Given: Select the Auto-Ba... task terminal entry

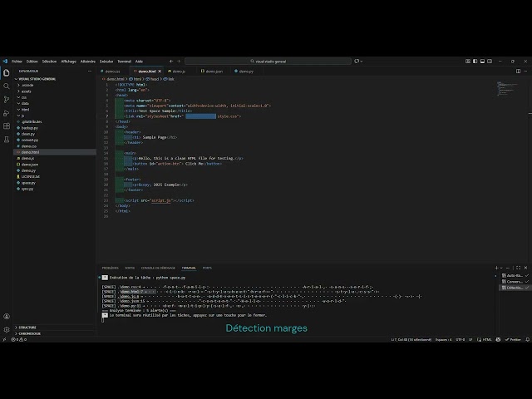Looking at the screenshot, I should [515, 275].
